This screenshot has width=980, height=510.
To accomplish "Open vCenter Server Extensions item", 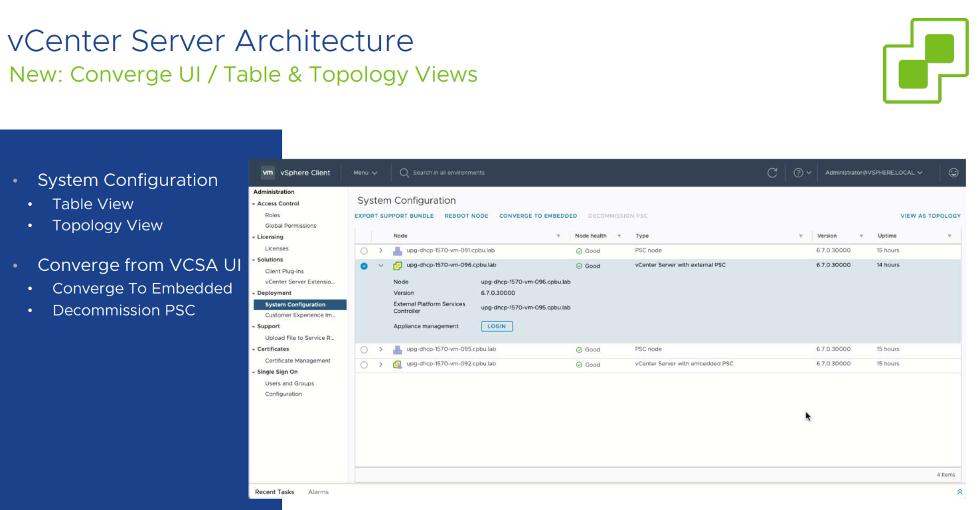I will click(299, 282).
